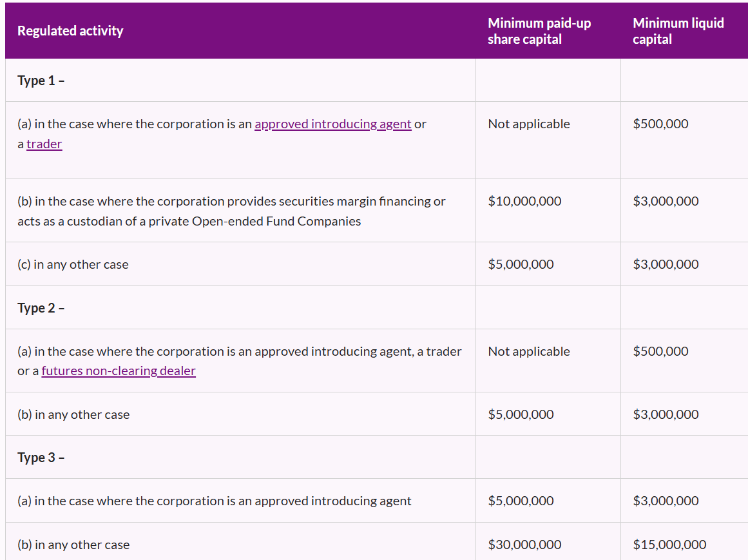Follow the "trader" hyperlink

click(x=44, y=144)
